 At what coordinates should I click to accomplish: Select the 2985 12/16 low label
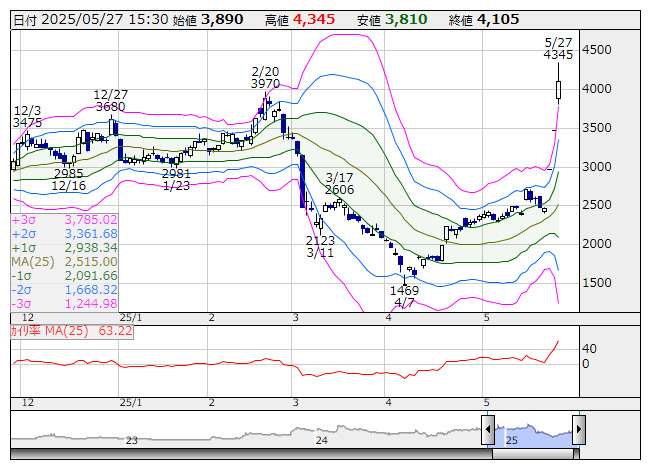pyautogui.click(x=68, y=179)
